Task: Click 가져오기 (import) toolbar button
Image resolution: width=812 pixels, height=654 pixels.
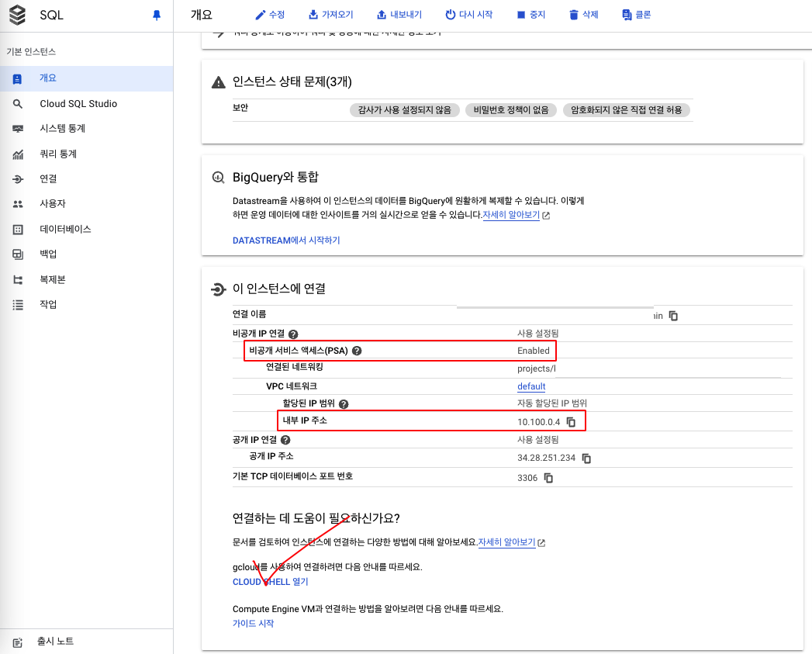Action: (x=330, y=15)
